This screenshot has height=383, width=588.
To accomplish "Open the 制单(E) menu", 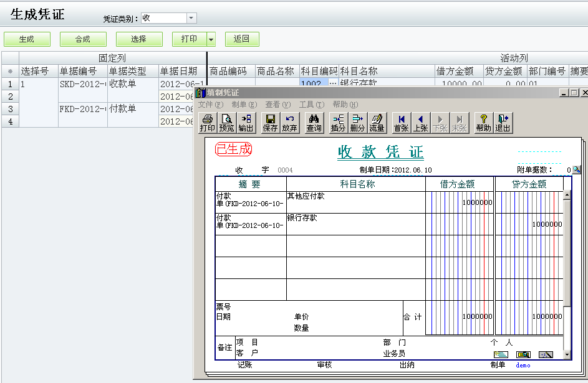I will [244, 105].
